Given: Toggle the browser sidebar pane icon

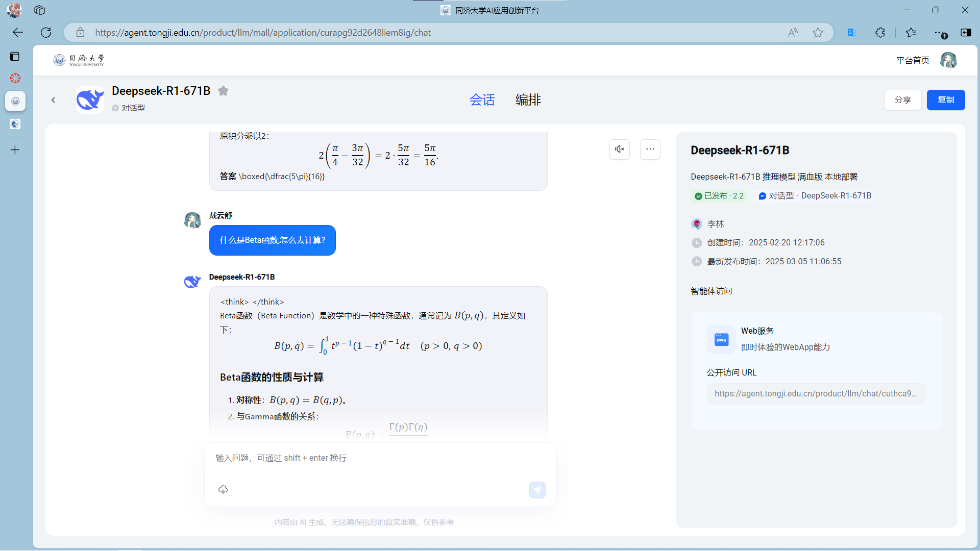Looking at the screenshot, I should tap(966, 33).
